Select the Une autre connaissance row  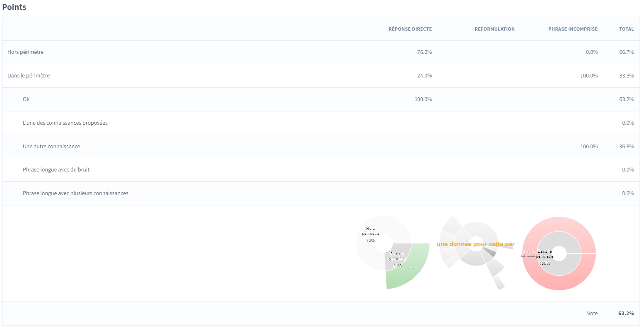click(51, 147)
